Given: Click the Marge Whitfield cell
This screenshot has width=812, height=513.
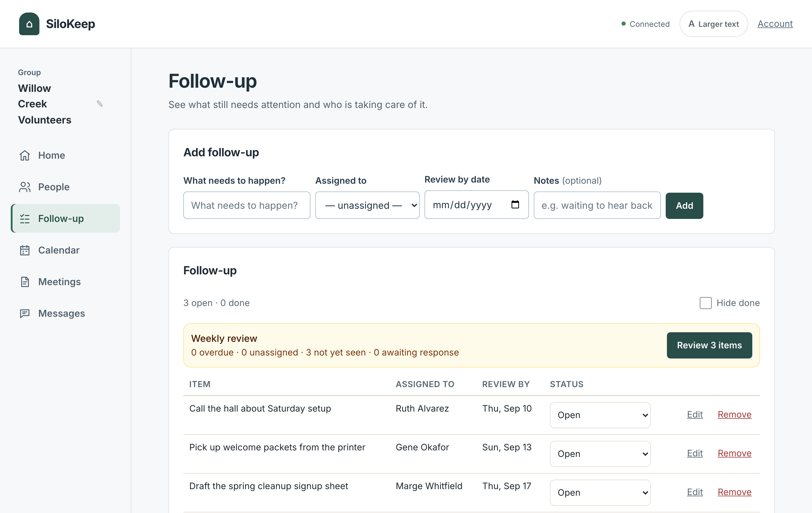Looking at the screenshot, I should [429, 486].
